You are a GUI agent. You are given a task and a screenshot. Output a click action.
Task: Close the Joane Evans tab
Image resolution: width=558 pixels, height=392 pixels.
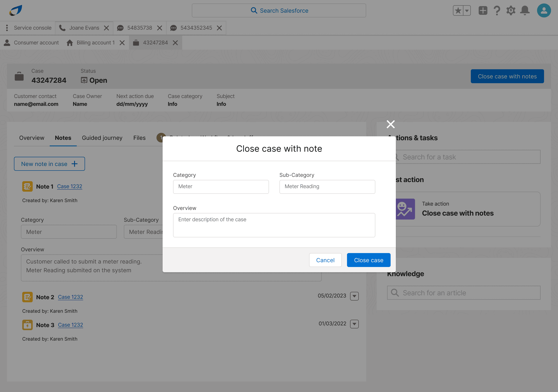[x=106, y=28]
